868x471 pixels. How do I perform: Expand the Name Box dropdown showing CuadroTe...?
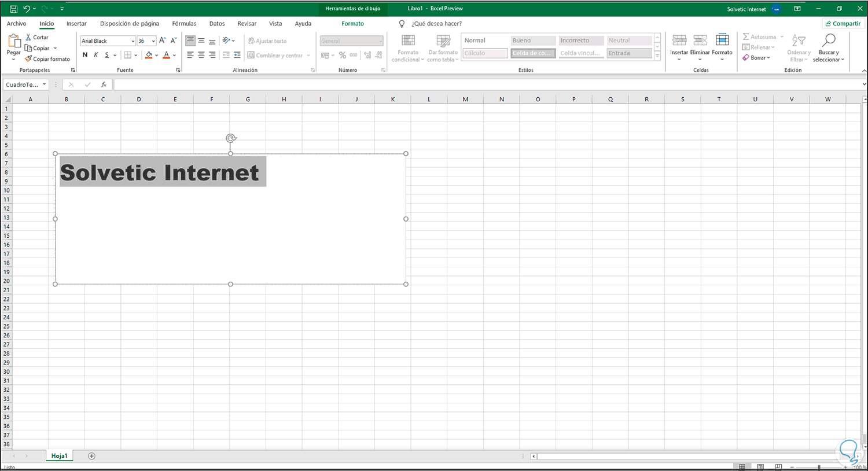pos(44,84)
